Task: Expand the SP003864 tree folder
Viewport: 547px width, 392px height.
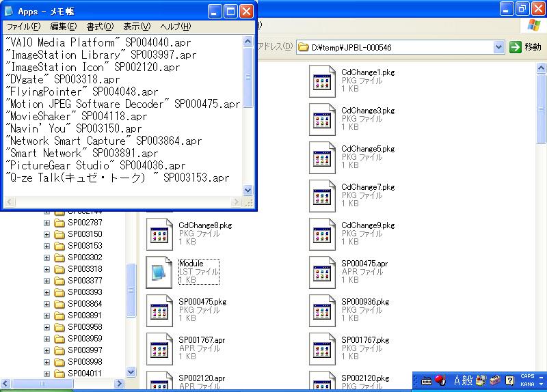Action: (46, 304)
